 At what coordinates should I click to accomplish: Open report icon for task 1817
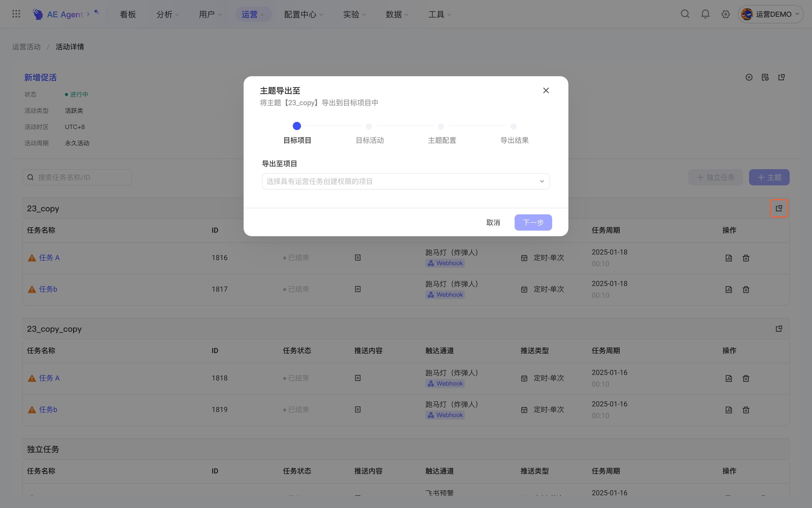pos(729,289)
